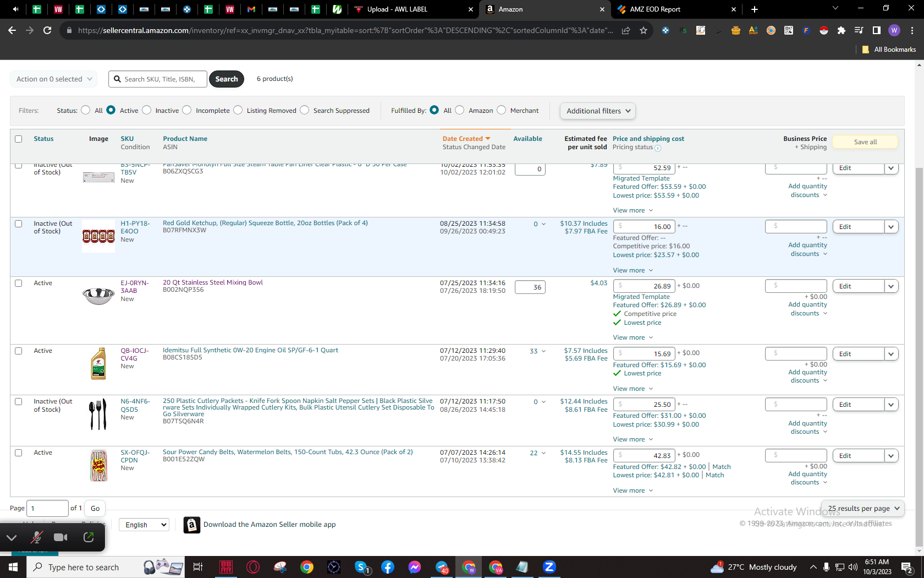Viewport: 924px width, 578px height.
Task: Bookmark this page with the star icon
Action: tap(643, 30)
